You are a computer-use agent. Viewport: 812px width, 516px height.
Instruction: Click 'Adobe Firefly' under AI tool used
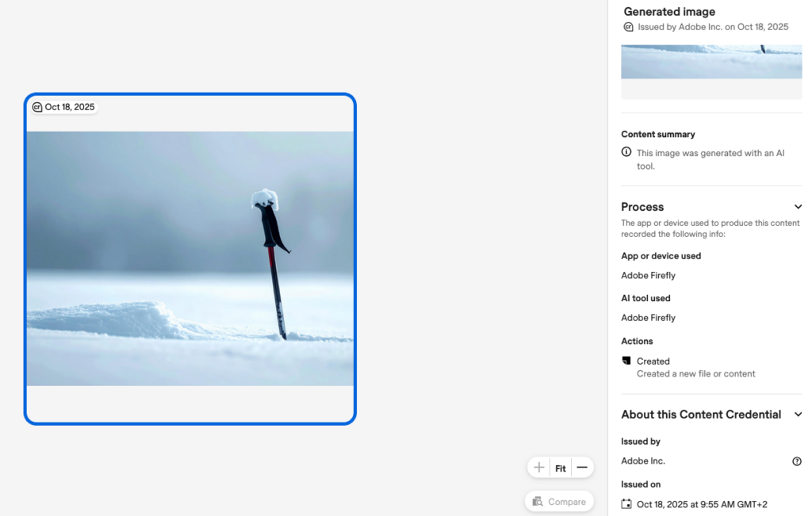point(648,318)
